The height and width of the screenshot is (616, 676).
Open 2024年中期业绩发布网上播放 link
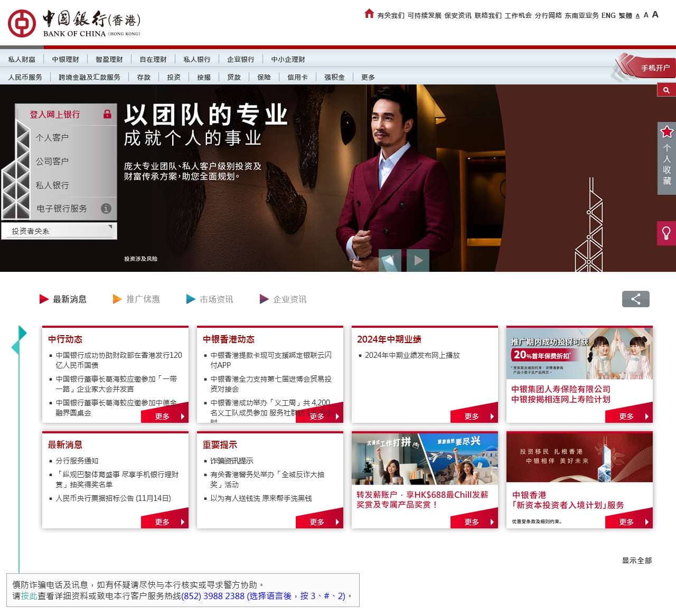[412, 355]
